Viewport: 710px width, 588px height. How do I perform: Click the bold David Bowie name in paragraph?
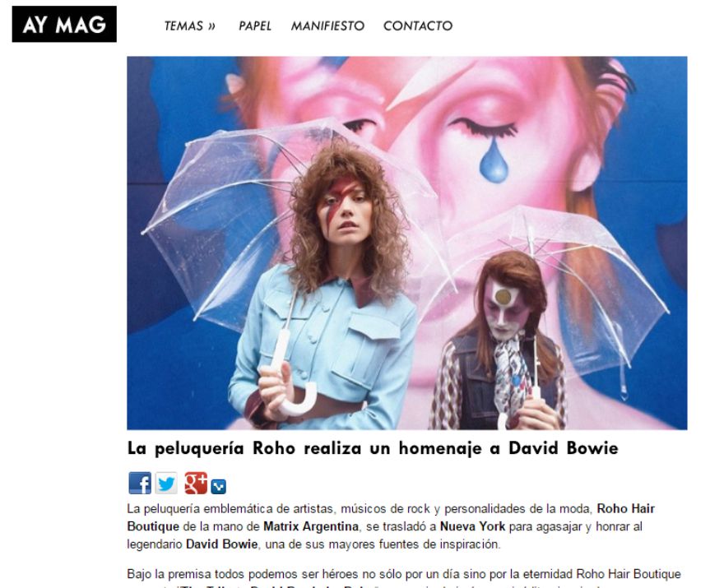tap(221, 544)
